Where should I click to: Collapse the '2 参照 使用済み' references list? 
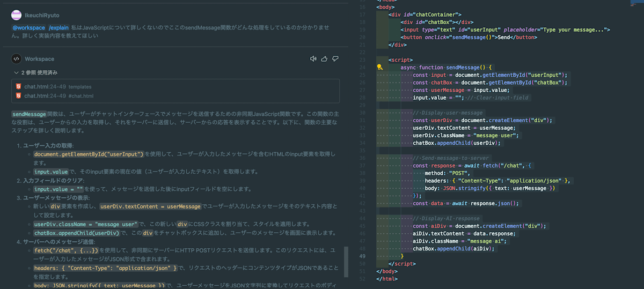point(35,72)
